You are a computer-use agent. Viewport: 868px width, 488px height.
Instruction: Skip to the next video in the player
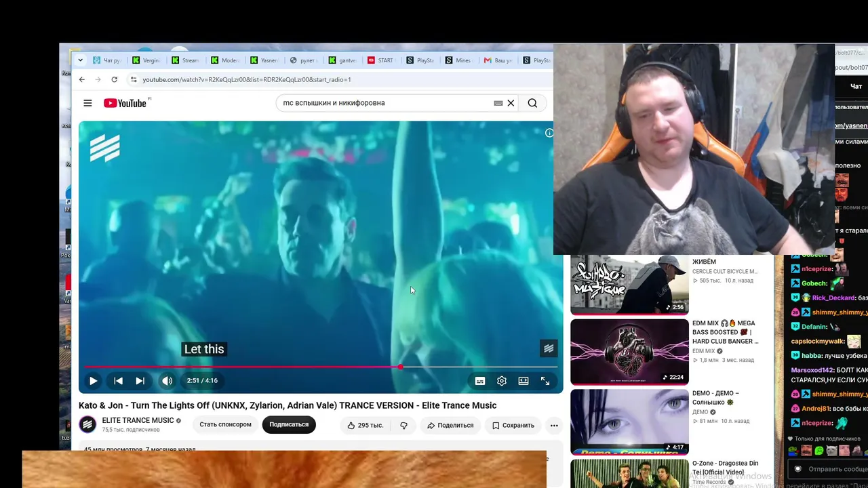[x=140, y=381]
